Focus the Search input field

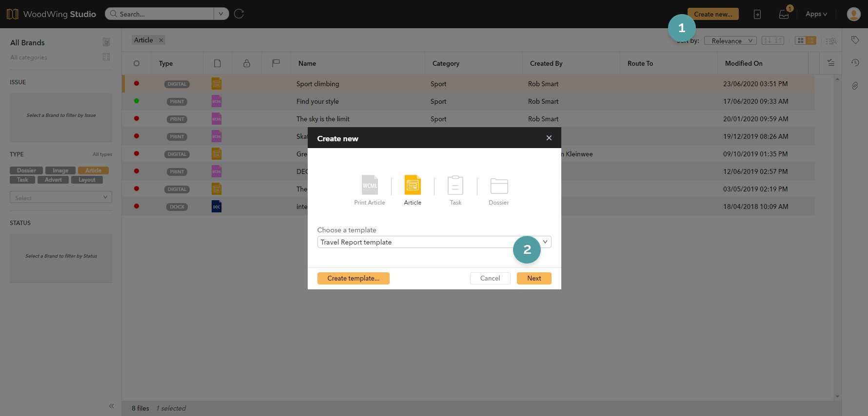click(165, 14)
